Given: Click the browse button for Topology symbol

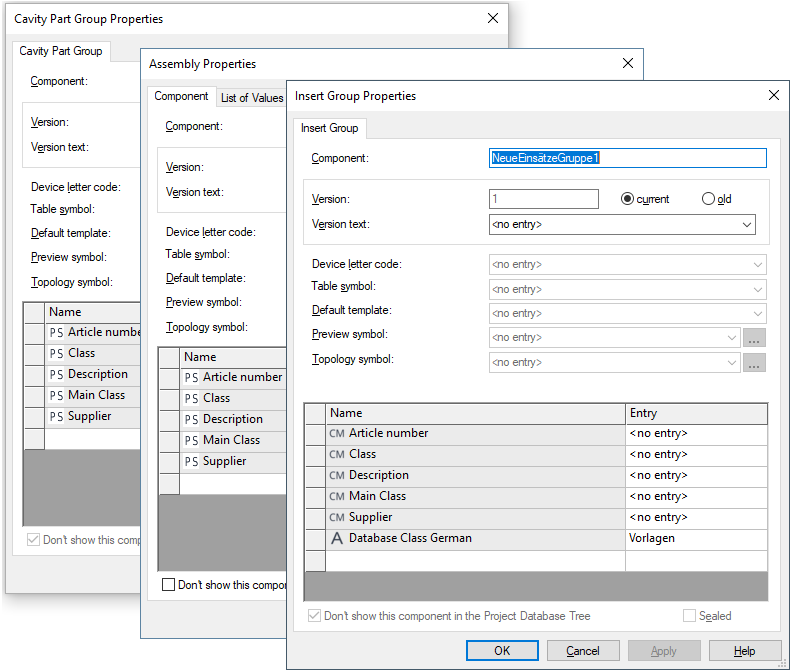Looking at the screenshot, I should pyautogui.click(x=755, y=363).
